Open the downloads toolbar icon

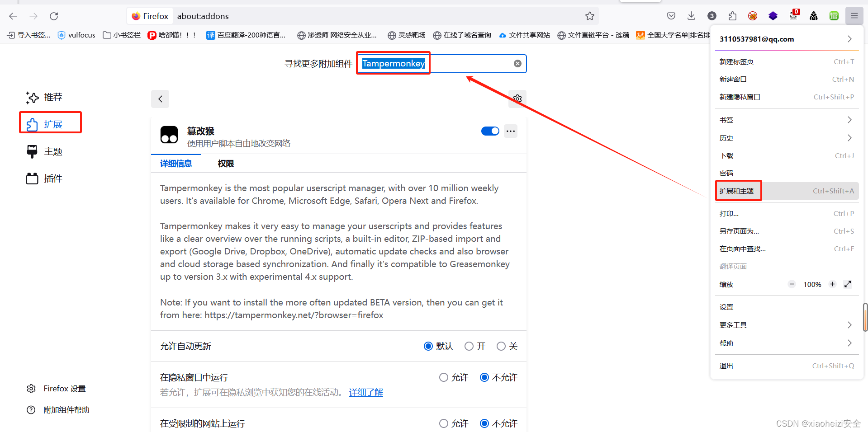[692, 16]
